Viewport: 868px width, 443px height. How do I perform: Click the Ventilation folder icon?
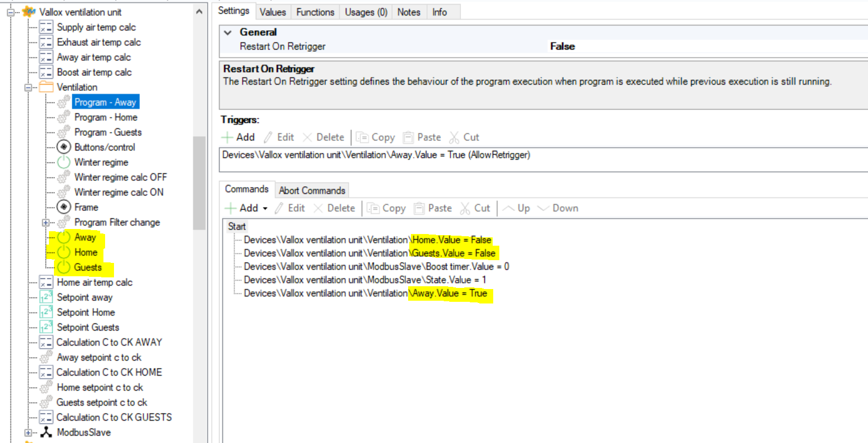coord(46,87)
